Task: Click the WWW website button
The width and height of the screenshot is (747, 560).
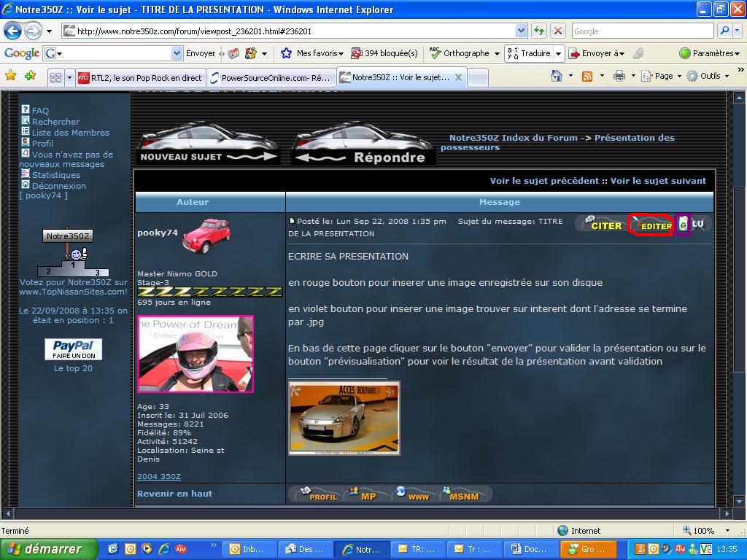Action: (413, 494)
